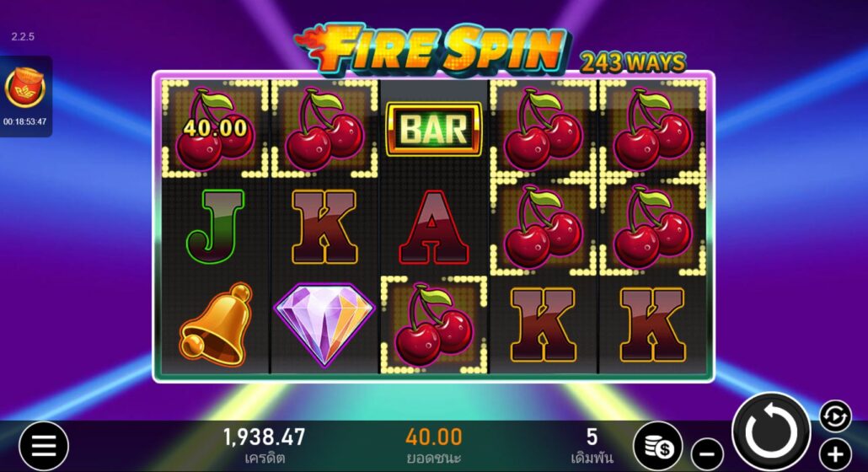Click the red A symbol in the center
This screenshot has height=472, width=868.
coord(434,227)
